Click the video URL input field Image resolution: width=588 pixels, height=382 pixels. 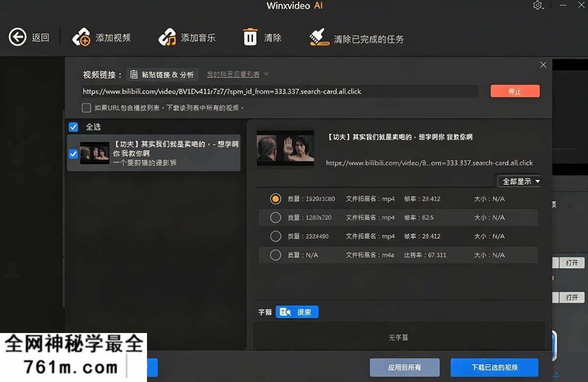coord(280,91)
